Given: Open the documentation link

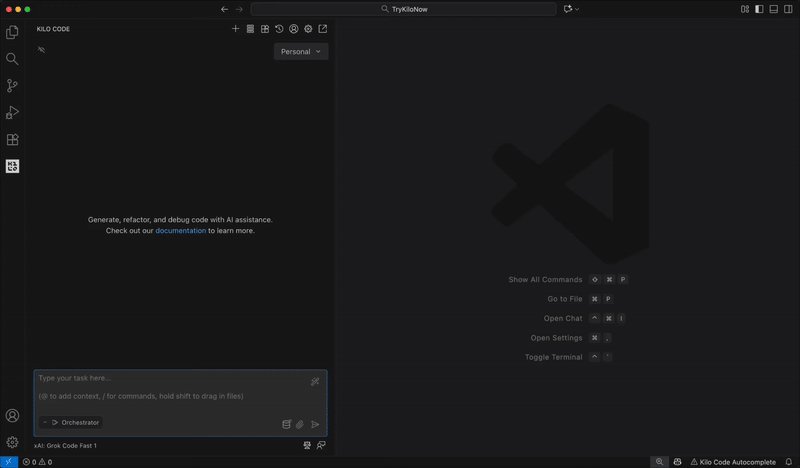Looking at the screenshot, I should [181, 231].
